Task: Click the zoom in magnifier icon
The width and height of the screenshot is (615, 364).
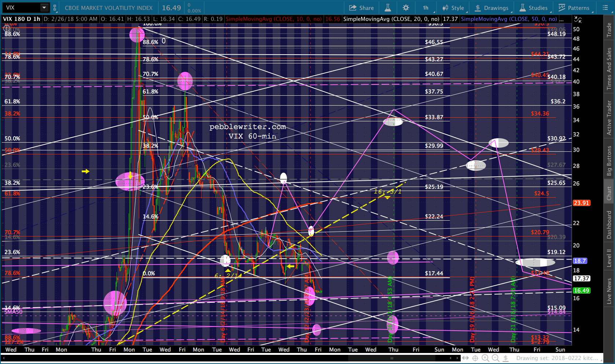Action: (x=485, y=358)
